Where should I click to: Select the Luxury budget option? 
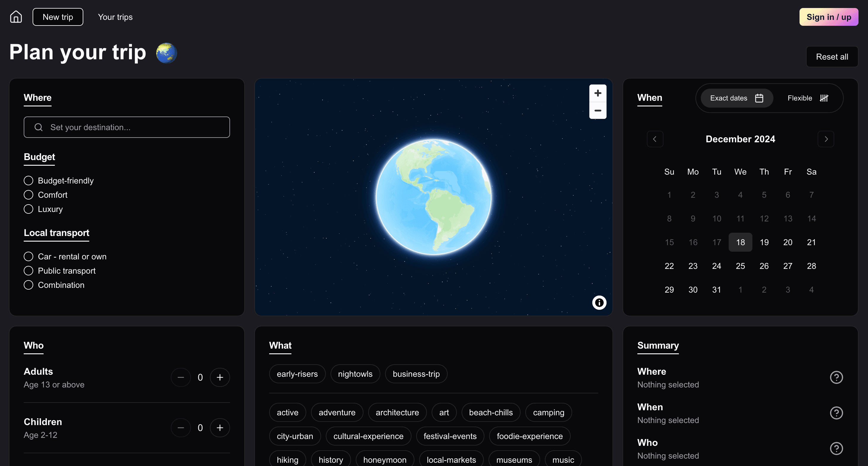(x=29, y=209)
